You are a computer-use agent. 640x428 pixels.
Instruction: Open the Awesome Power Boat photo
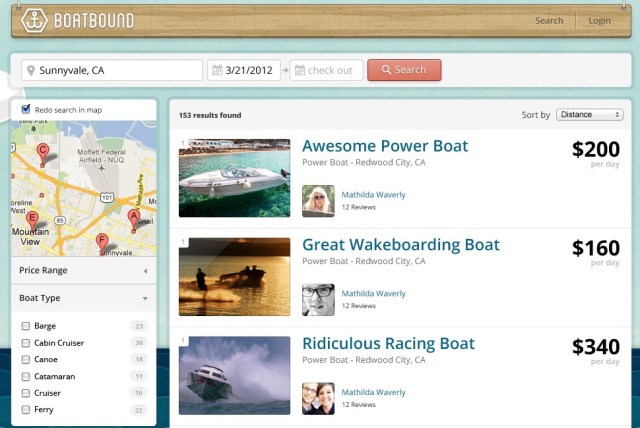pyautogui.click(x=234, y=178)
